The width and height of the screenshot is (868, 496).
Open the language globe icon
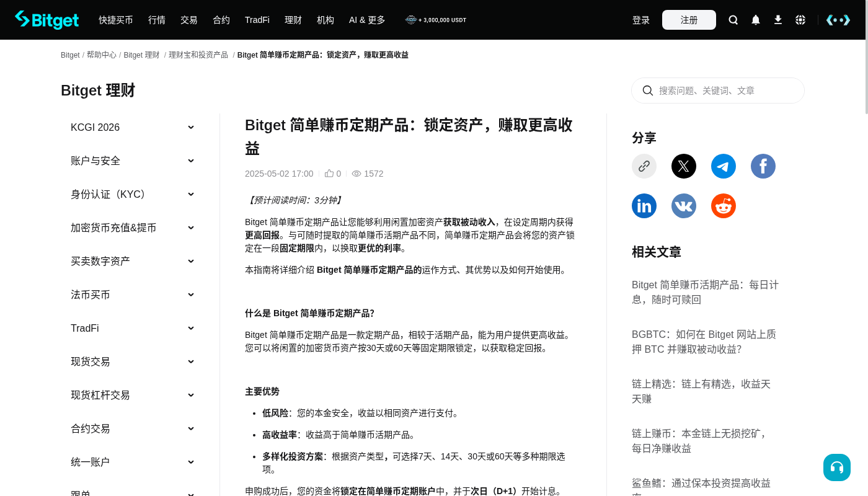800,20
